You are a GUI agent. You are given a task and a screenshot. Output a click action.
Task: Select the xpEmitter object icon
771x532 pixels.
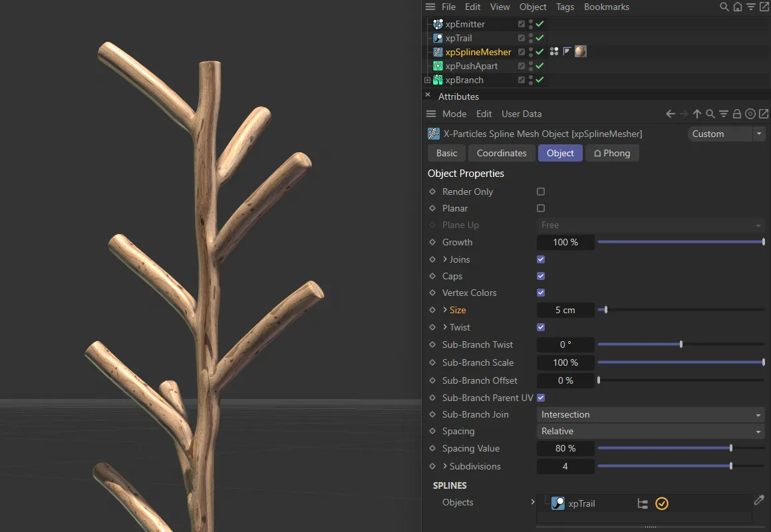[x=438, y=24]
